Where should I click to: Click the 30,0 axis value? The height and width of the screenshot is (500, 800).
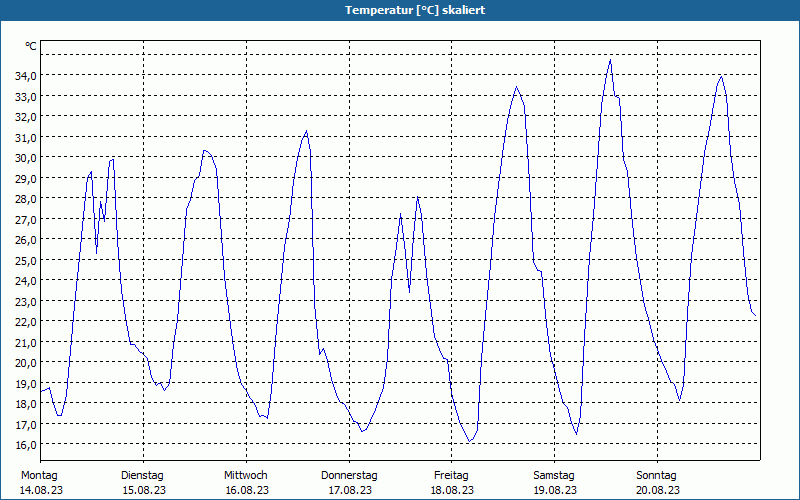(26, 158)
